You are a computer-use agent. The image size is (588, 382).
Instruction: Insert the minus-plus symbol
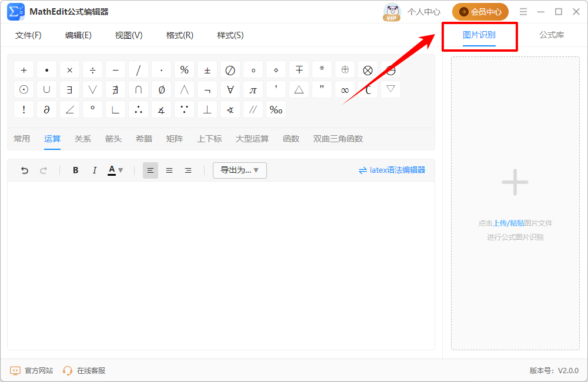point(299,70)
